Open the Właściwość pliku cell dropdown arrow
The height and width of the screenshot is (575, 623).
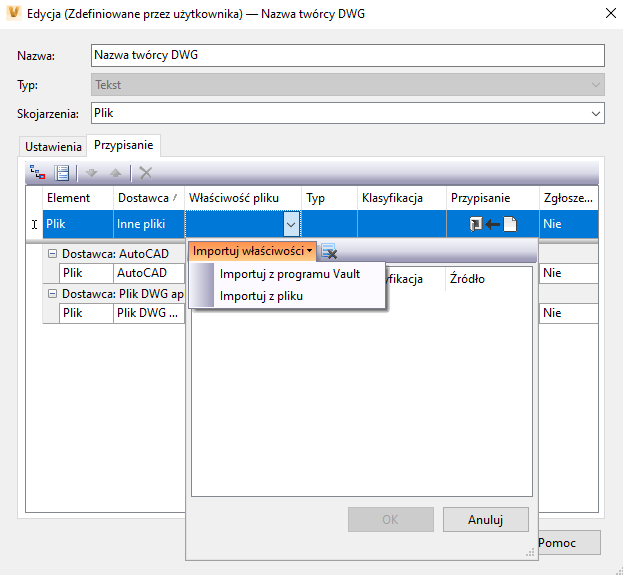(x=291, y=224)
